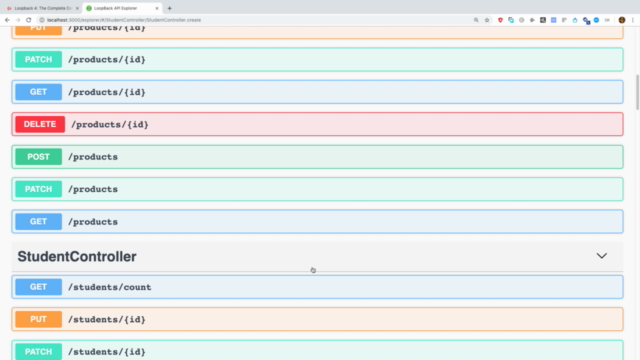Viewport: 640px width, 360px height.
Task: Open the round blue messenger extension icon
Action: 596,20
